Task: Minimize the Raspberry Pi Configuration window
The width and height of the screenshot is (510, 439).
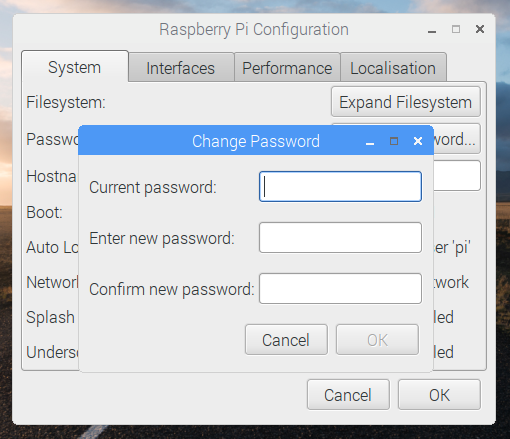Action: [x=432, y=30]
